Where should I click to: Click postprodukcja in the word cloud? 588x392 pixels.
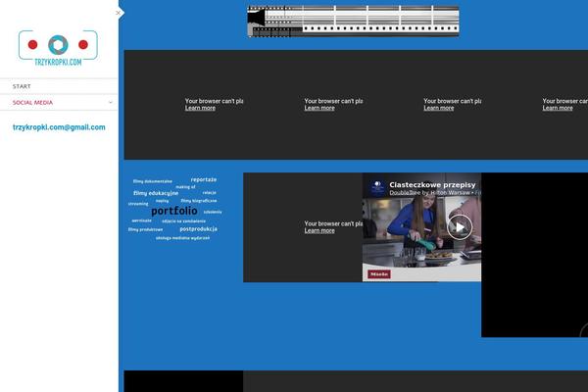point(198,228)
